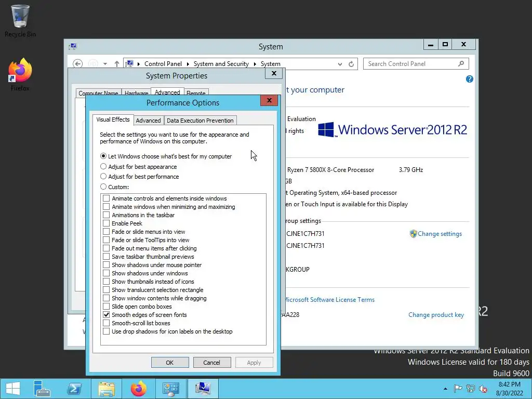The width and height of the screenshot is (532, 399).
Task: Select the Custom radio option
Action: pyautogui.click(x=115, y=187)
